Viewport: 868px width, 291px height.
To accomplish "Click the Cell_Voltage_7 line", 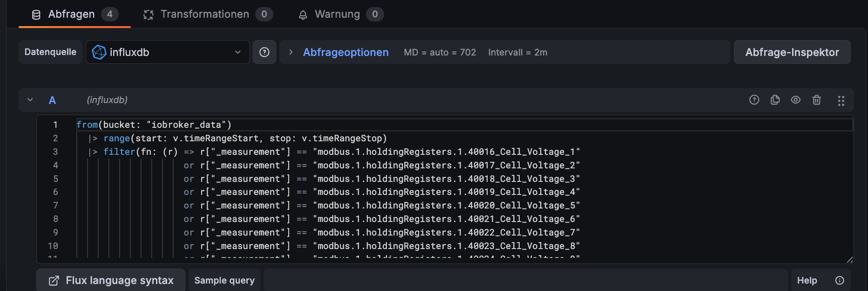I will (382, 232).
